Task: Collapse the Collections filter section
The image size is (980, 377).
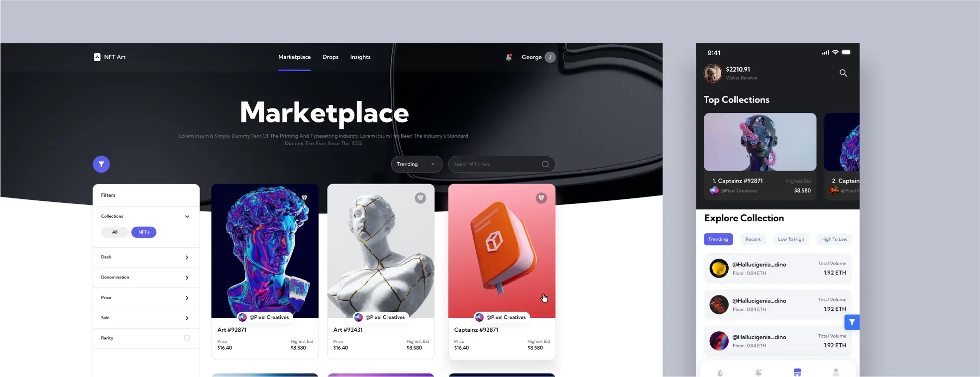Action: click(x=187, y=216)
